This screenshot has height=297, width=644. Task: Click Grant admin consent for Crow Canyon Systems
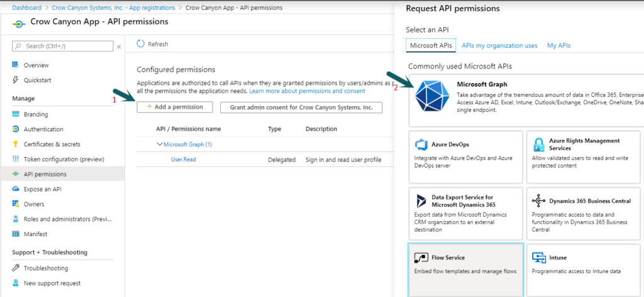tap(301, 107)
